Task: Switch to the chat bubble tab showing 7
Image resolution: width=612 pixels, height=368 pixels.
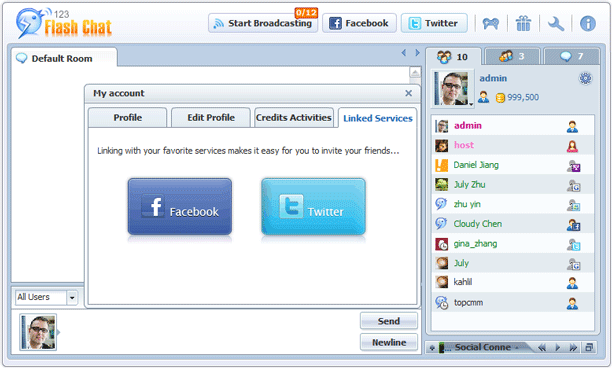Action: [571, 57]
